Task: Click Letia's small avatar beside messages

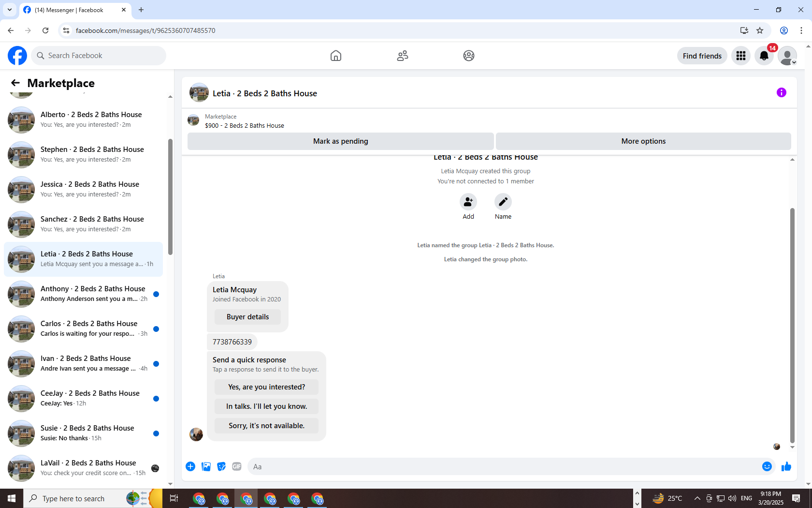Action: [x=196, y=434]
